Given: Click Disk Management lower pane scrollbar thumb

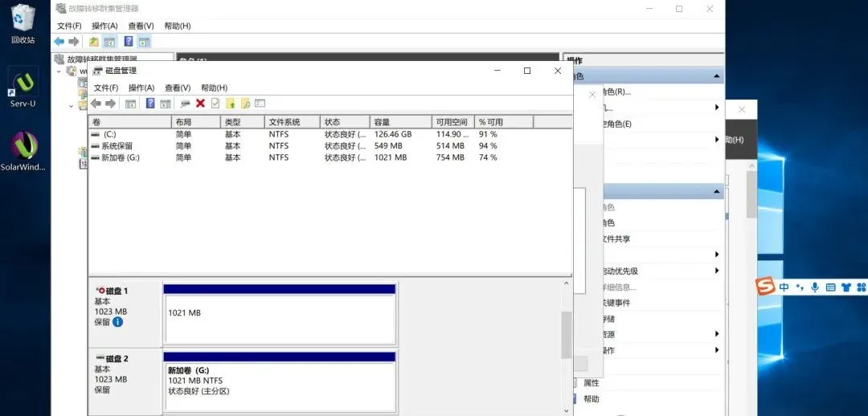Looking at the screenshot, I should click(x=566, y=335).
